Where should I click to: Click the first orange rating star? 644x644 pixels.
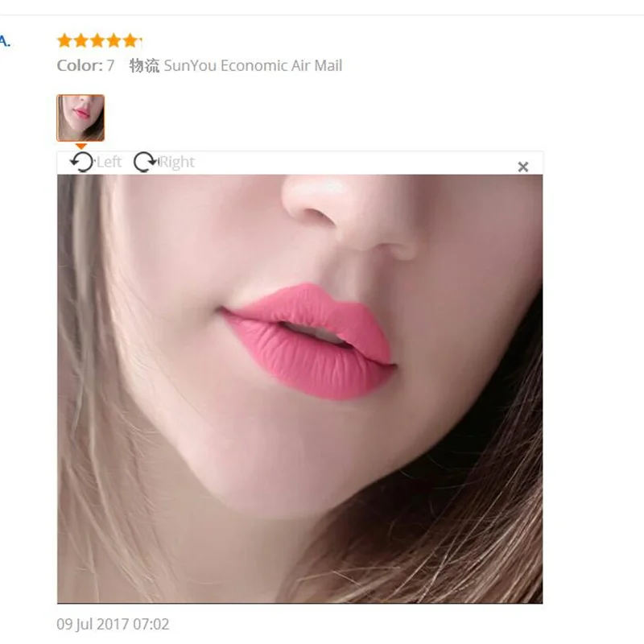tap(64, 41)
